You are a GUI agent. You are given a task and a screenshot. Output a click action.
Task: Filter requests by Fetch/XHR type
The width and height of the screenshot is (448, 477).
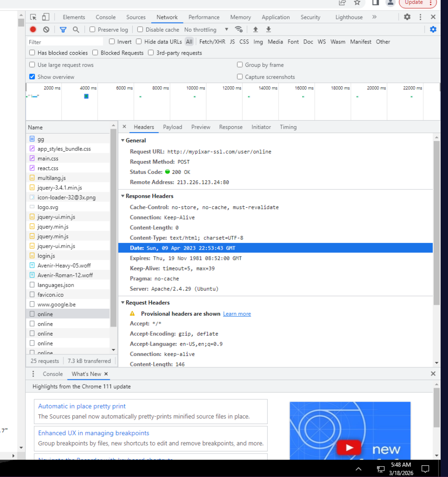212,42
